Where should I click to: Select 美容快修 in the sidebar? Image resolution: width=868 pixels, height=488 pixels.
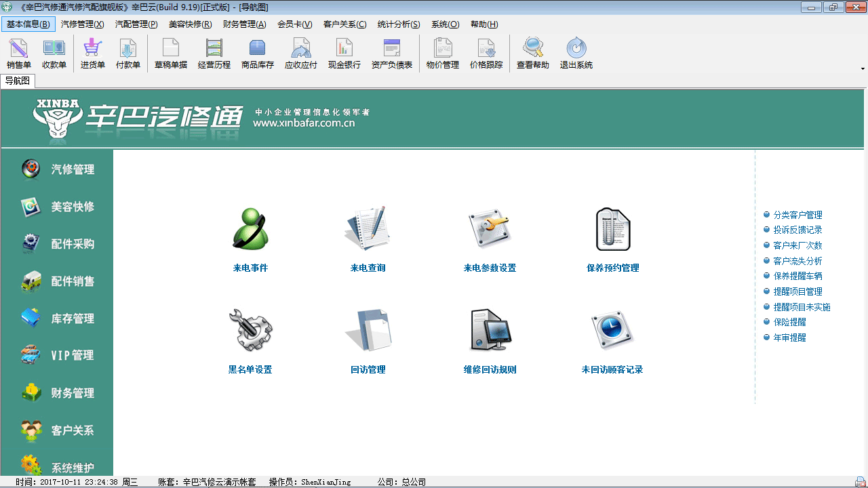(x=58, y=207)
